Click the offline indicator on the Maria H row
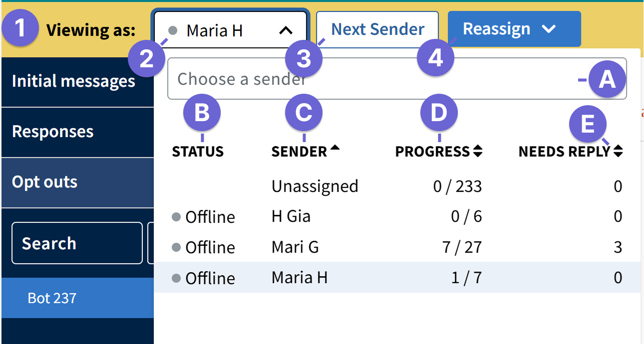The width and height of the screenshot is (644, 344). (177, 278)
